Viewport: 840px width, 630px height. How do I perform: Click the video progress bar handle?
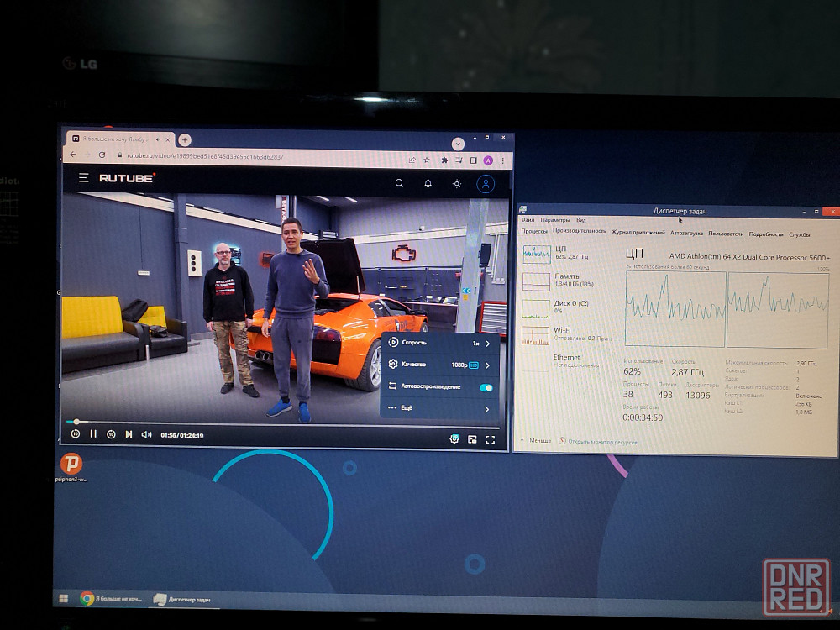[76, 422]
